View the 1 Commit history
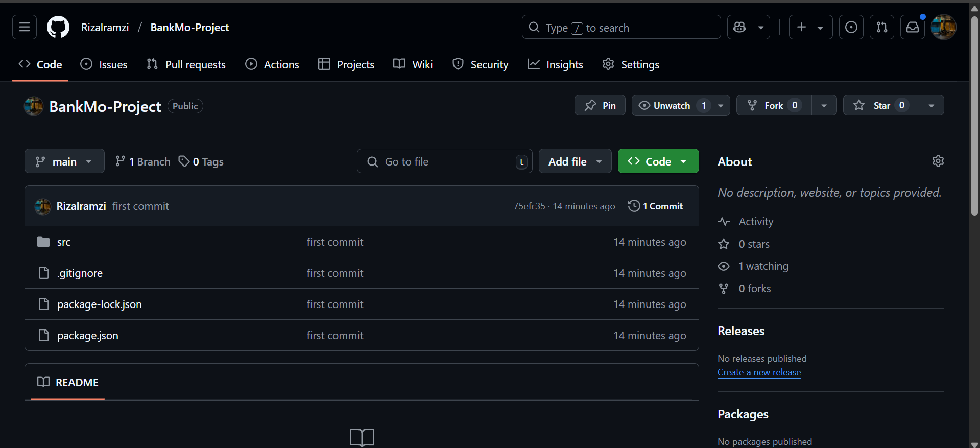 (656, 206)
